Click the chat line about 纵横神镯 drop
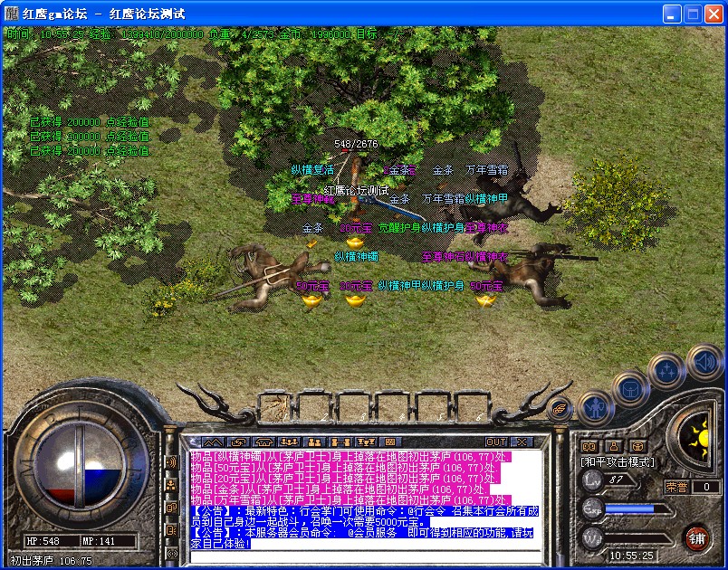Viewport: 728px width, 570px height. 351,456
